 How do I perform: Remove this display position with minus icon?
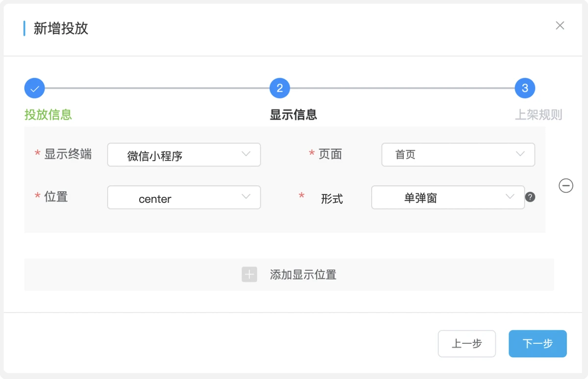pyautogui.click(x=566, y=186)
